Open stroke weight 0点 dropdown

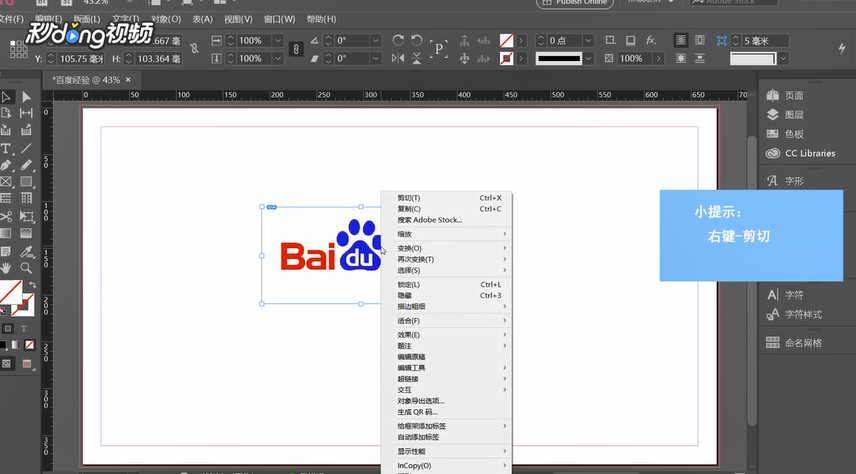pos(588,40)
